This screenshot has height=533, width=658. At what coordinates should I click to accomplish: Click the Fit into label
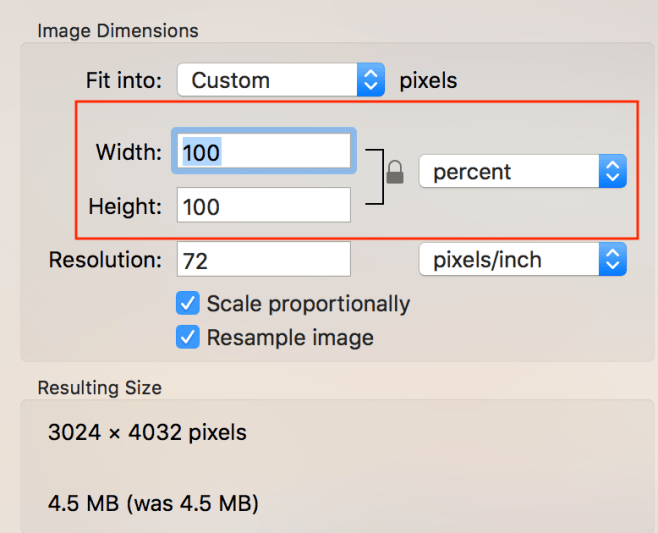(124, 80)
